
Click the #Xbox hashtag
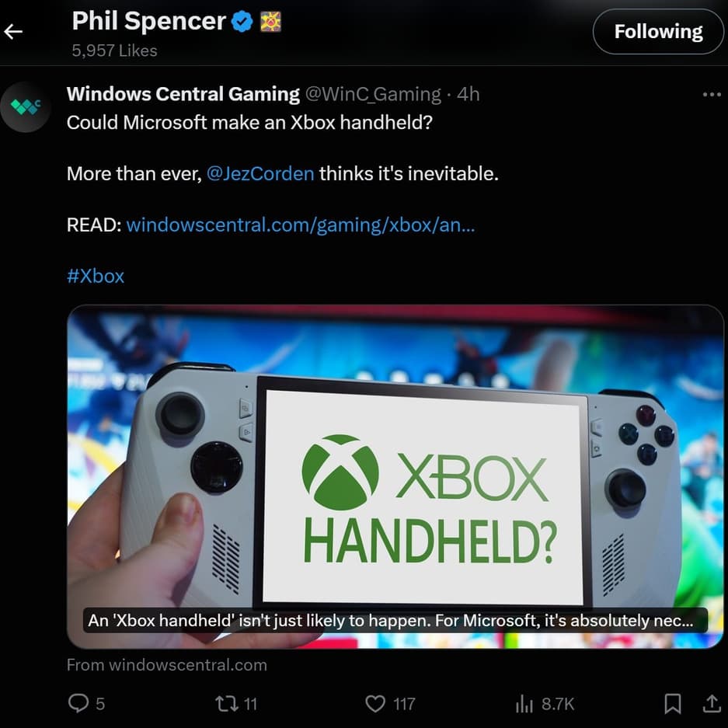[96, 276]
